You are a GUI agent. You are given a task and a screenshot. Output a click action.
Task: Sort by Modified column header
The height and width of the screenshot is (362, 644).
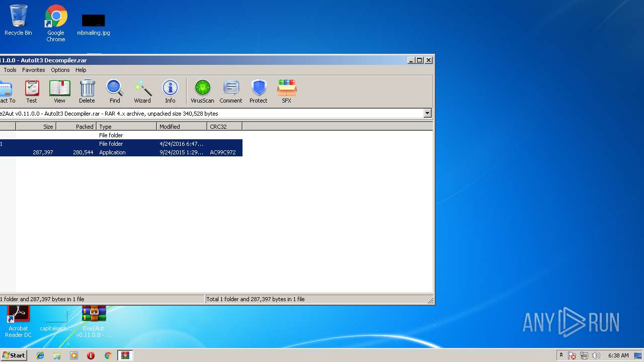(182, 126)
